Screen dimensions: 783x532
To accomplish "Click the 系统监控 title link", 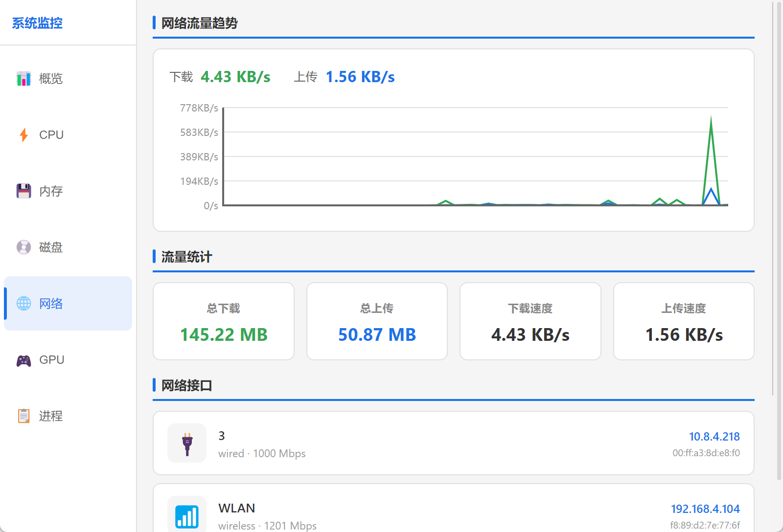I will [x=37, y=23].
